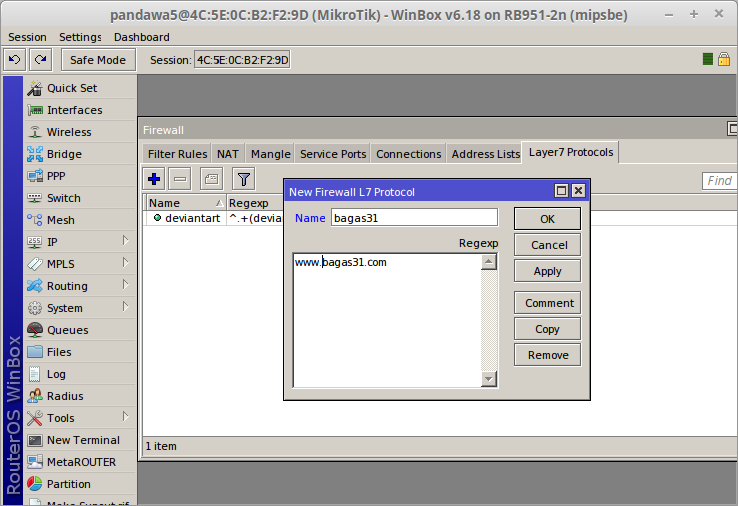Open Wireless in sidebar
Viewport: 738px width, 506px height.
[80, 132]
